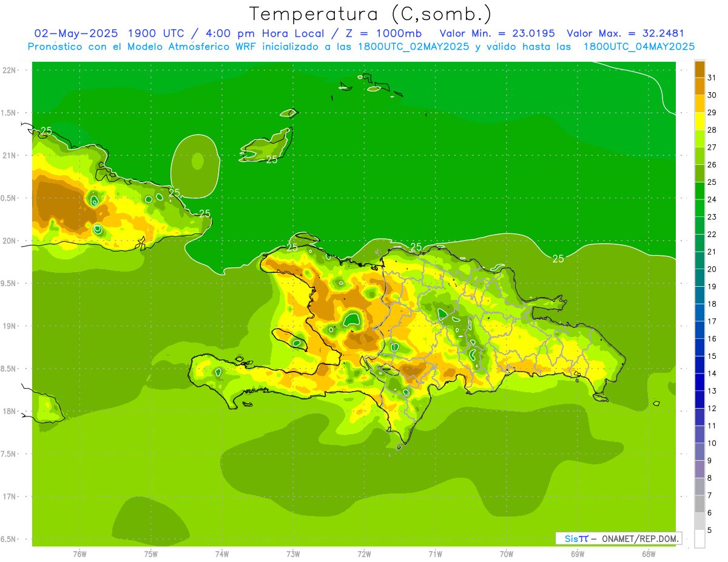Image resolution: width=728 pixels, height=562 pixels.
Task: Click the '25' contour label near 69W offshore
Action: [558, 259]
